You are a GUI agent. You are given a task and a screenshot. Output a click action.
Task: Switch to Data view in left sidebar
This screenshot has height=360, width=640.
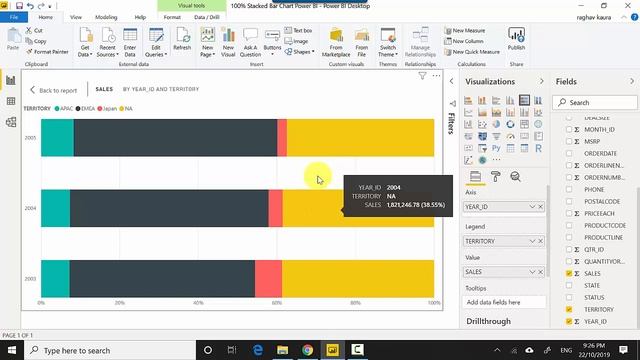[x=11, y=101]
